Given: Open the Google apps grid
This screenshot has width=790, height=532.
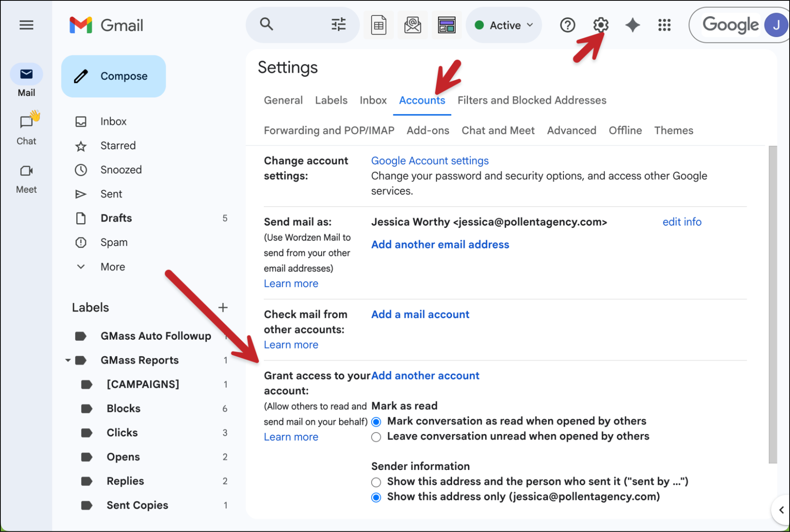Looking at the screenshot, I should click(664, 25).
